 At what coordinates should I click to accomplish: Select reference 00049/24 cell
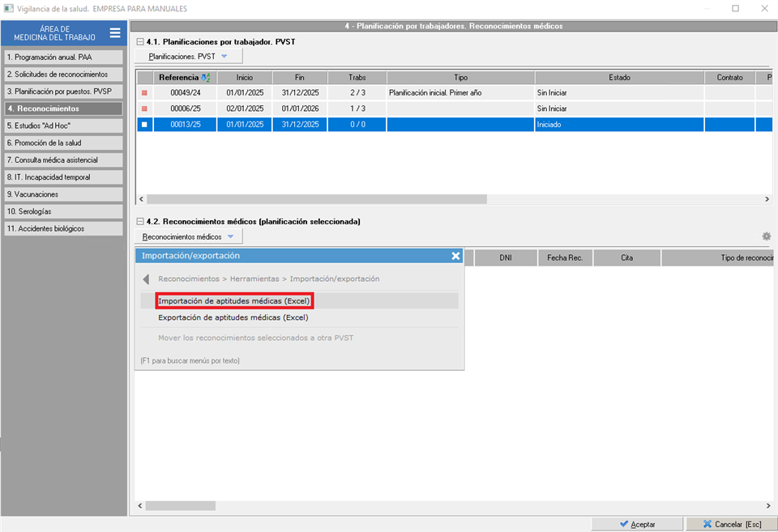[186, 93]
